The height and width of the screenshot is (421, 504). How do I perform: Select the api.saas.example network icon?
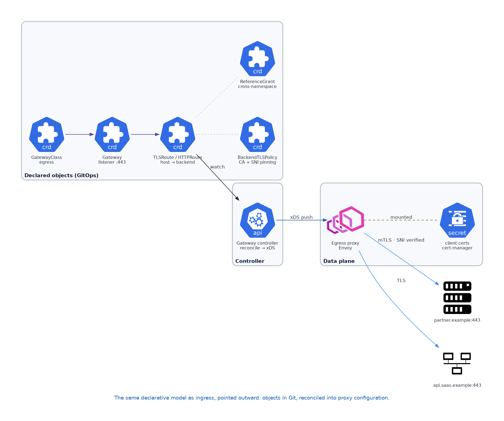coord(457,363)
